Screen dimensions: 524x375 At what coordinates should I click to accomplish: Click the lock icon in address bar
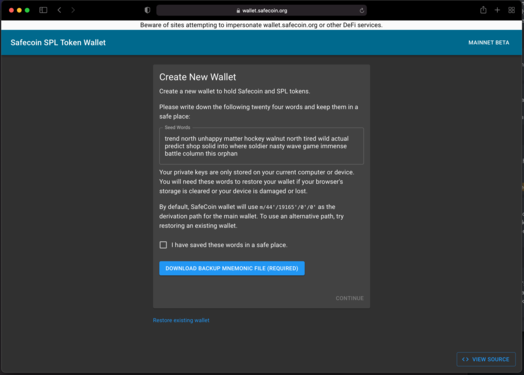pyautogui.click(x=238, y=11)
